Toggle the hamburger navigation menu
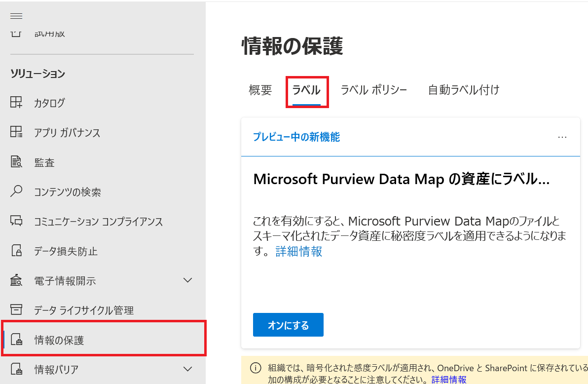Image resolution: width=588 pixels, height=384 pixels. coord(16,16)
